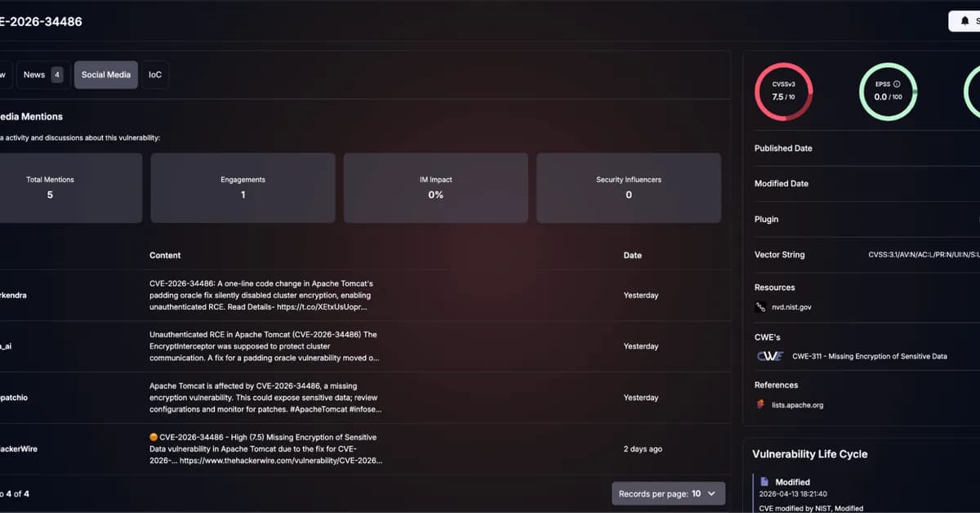Screen dimensions: 980x513
Task: Click the CWE-311 Missing Encryption link
Action: click(x=869, y=356)
